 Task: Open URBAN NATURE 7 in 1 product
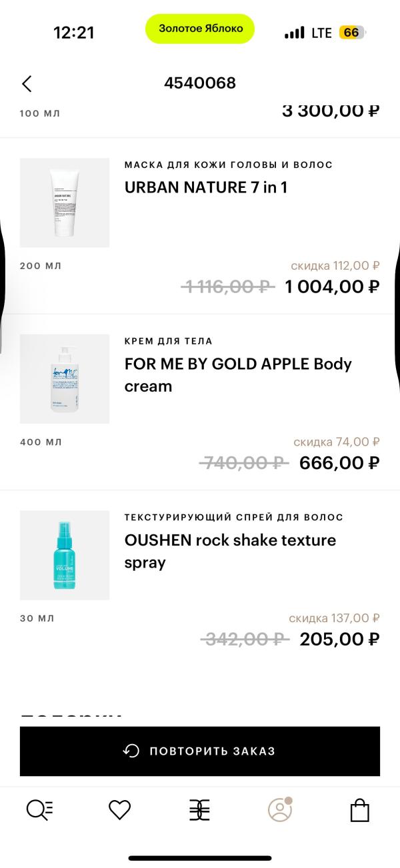click(206, 187)
